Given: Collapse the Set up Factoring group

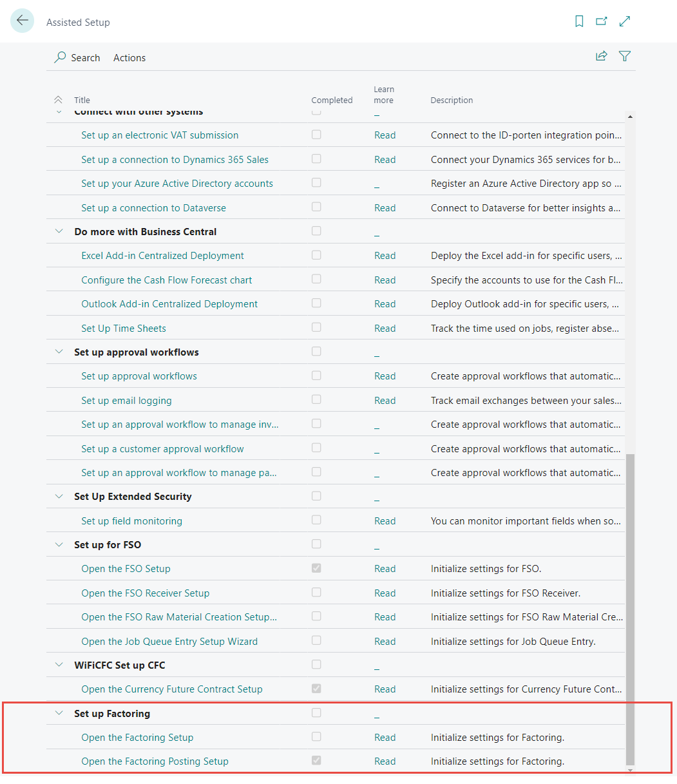Looking at the screenshot, I should pos(59,713).
